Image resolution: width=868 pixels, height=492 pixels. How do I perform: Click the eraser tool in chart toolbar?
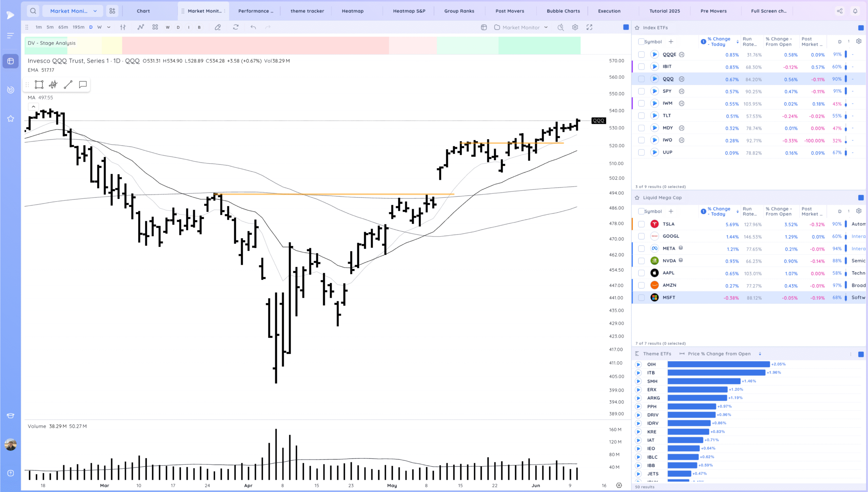pyautogui.click(x=218, y=27)
